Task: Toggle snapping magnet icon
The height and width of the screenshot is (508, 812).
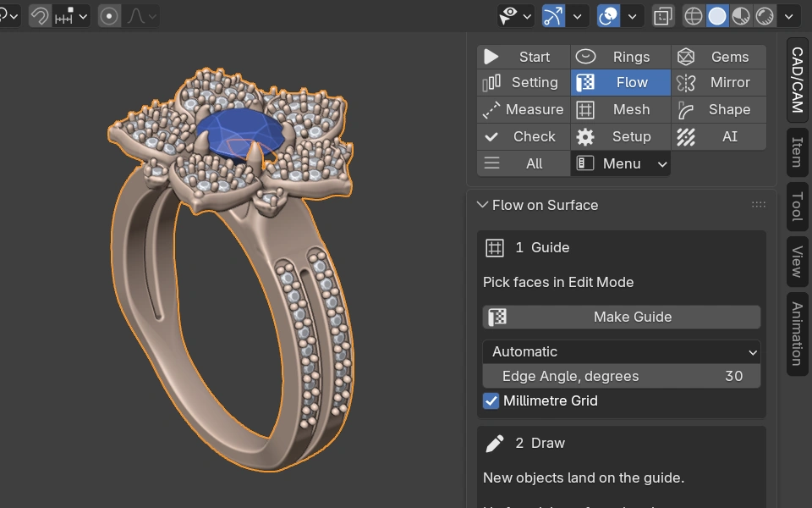Action: (40, 16)
